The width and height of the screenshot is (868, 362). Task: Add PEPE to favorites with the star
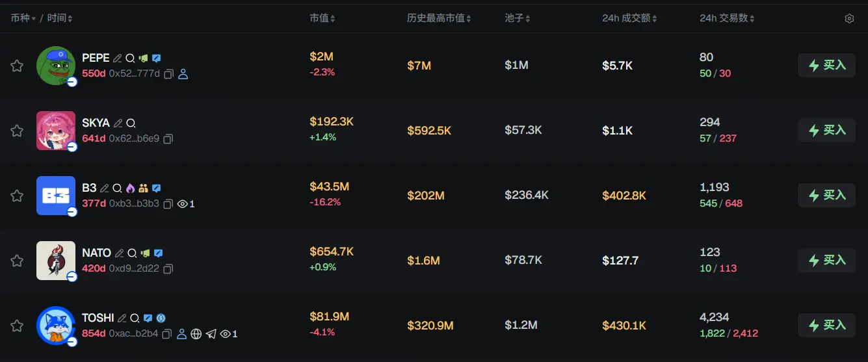point(17,66)
